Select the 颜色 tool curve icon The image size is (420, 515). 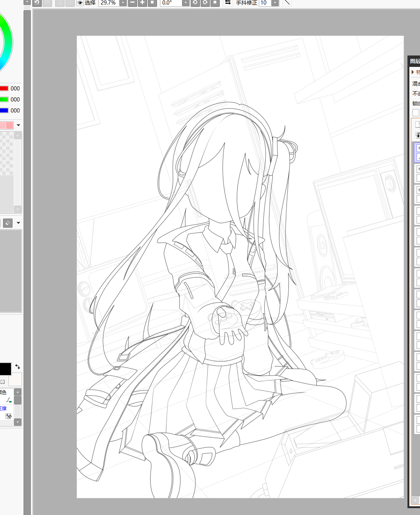point(9,400)
